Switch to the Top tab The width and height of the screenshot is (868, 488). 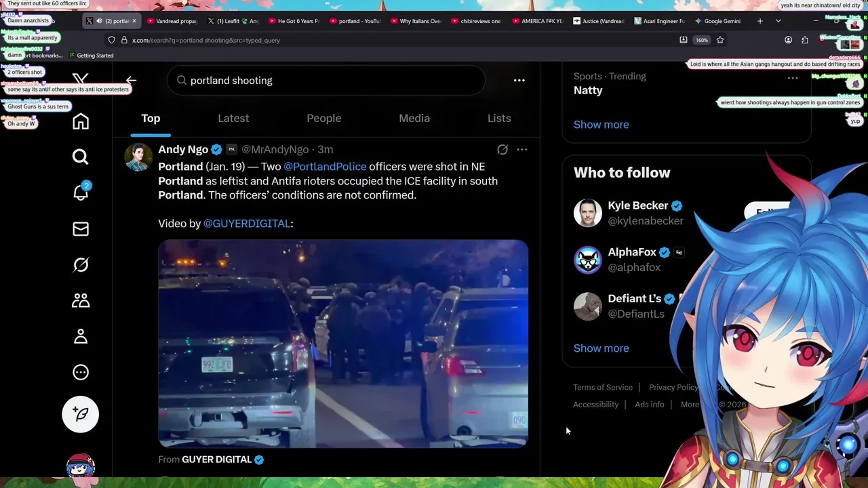pos(151,118)
